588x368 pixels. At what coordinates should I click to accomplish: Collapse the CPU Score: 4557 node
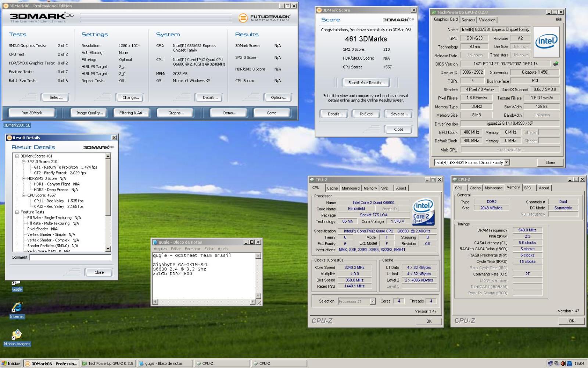tap(24, 195)
